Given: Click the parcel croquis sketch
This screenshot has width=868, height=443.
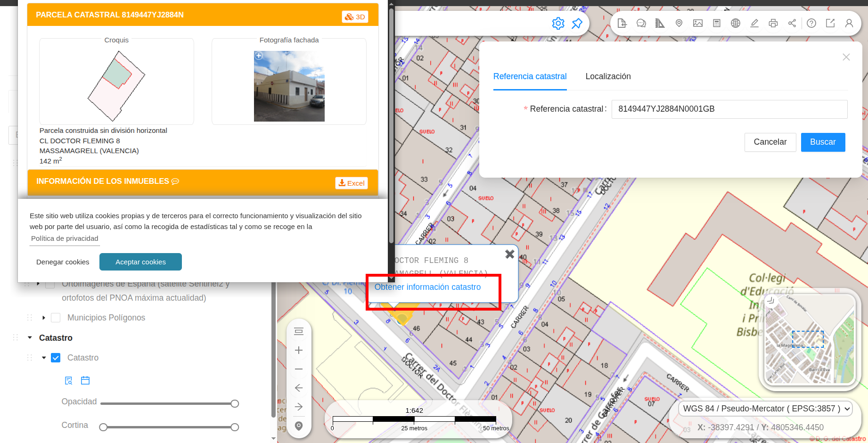Looking at the screenshot, I should 116,86.
